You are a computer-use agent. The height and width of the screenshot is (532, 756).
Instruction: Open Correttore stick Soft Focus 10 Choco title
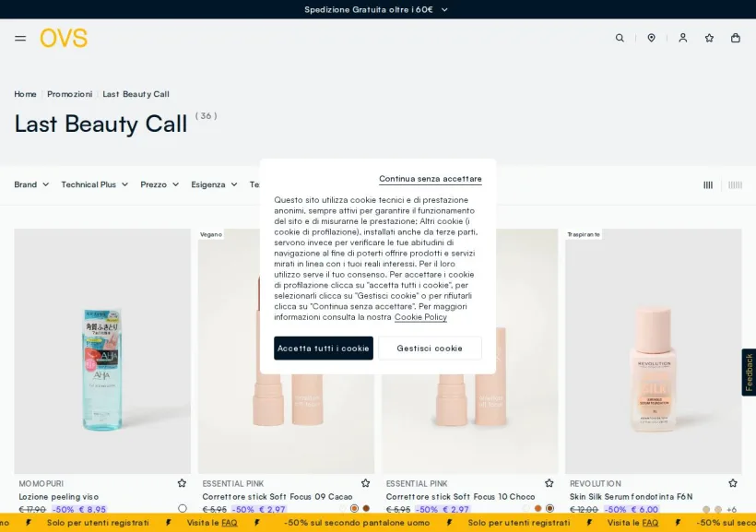coord(460,496)
